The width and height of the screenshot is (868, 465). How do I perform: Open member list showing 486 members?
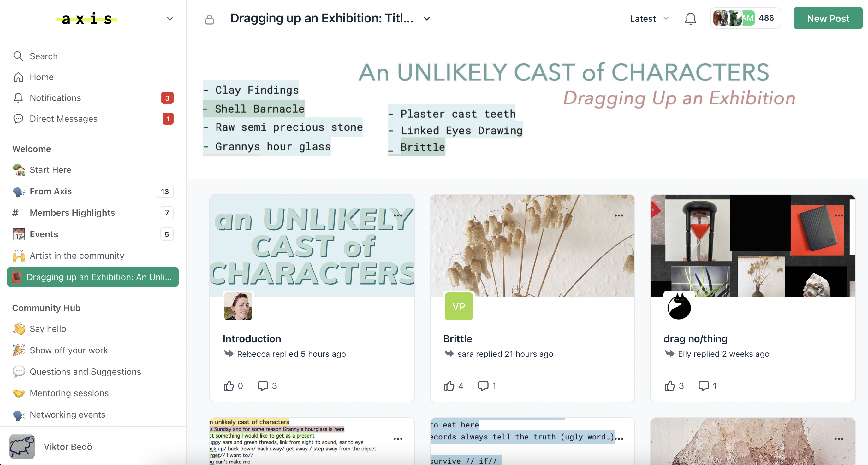point(745,18)
